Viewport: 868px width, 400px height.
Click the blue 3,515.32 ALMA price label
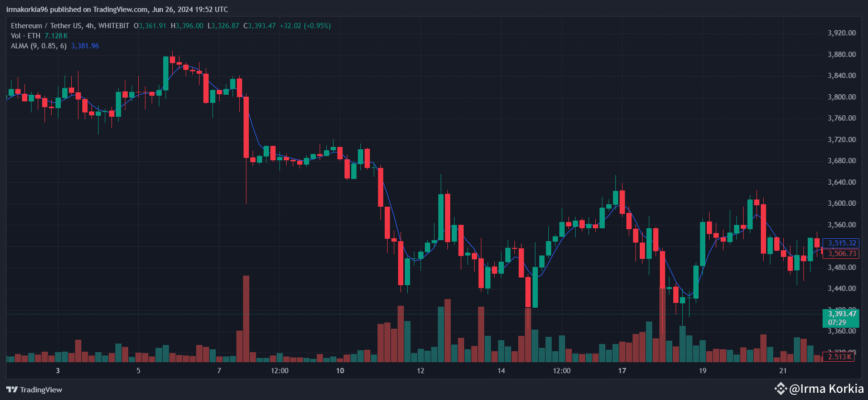pyautogui.click(x=842, y=243)
